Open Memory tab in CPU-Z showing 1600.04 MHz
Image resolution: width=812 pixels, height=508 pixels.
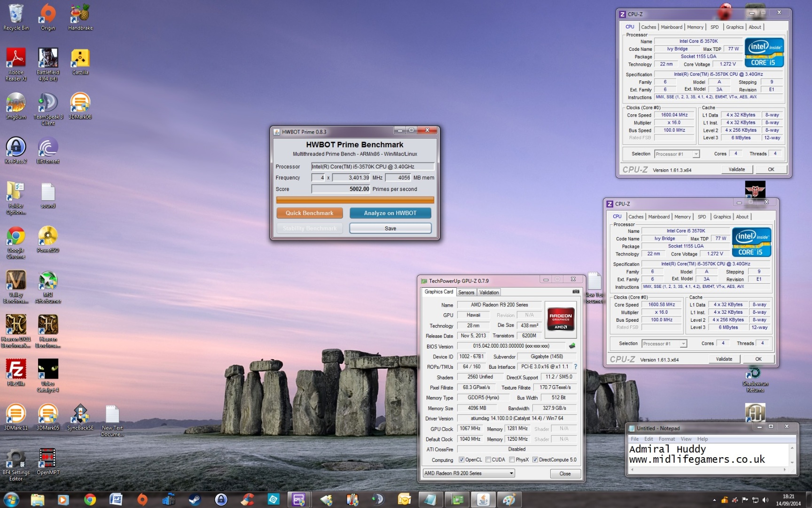pos(695,27)
